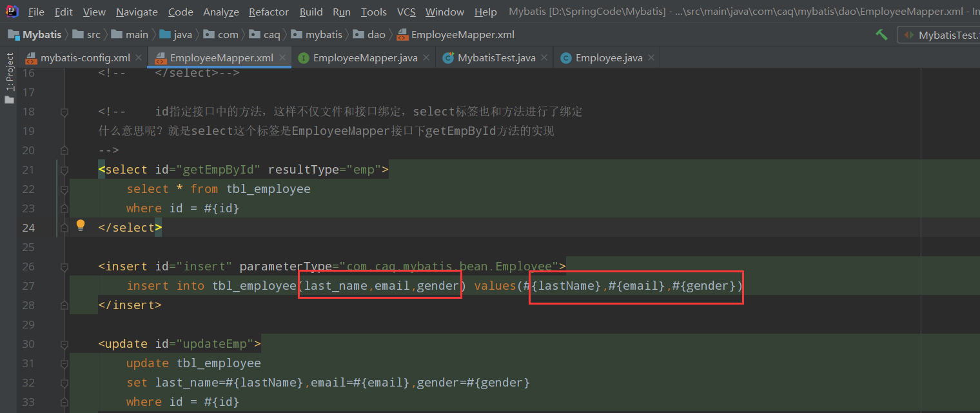Click the fold marker at line 20
Screen dimensions: 980x413
click(64, 150)
